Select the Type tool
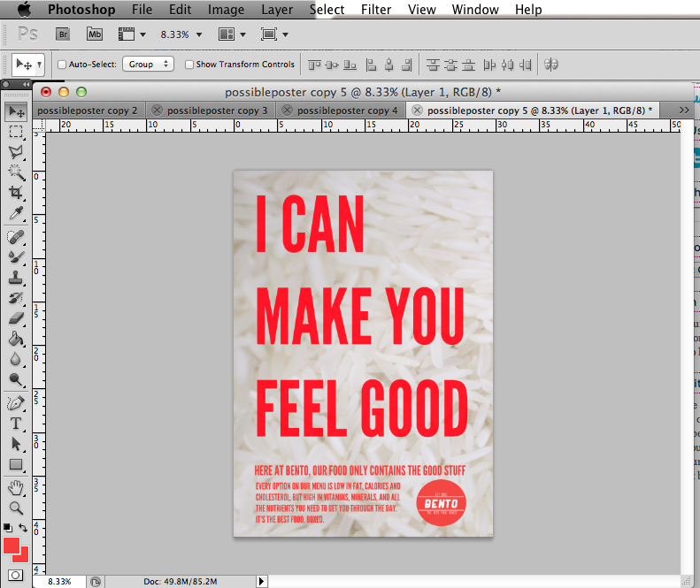 coord(16,424)
